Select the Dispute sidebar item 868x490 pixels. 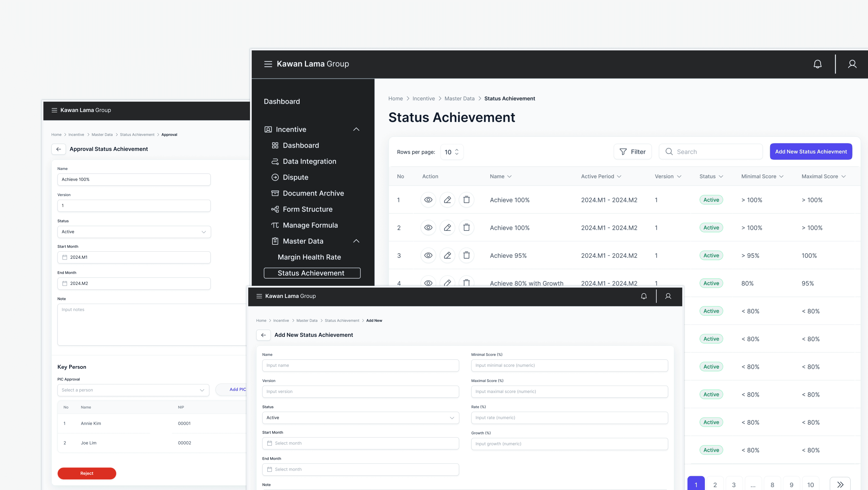click(x=295, y=177)
